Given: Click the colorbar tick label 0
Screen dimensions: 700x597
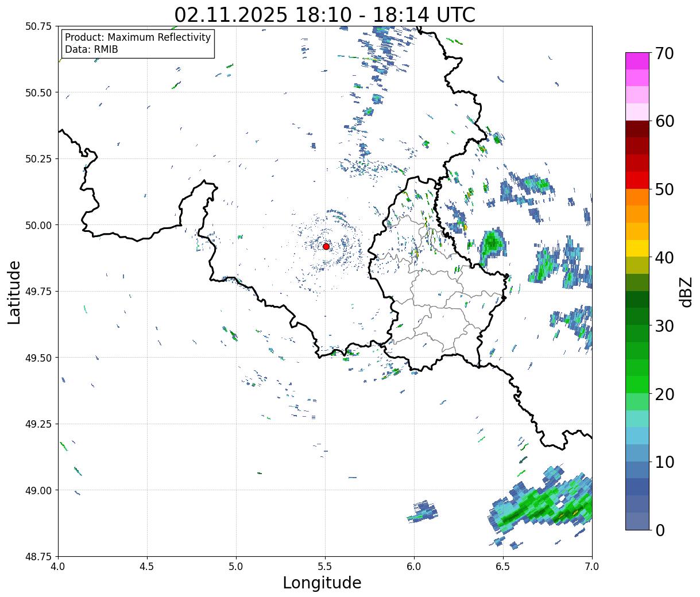Looking at the screenshot, I should pyautogui.click(x=660, y=530).
